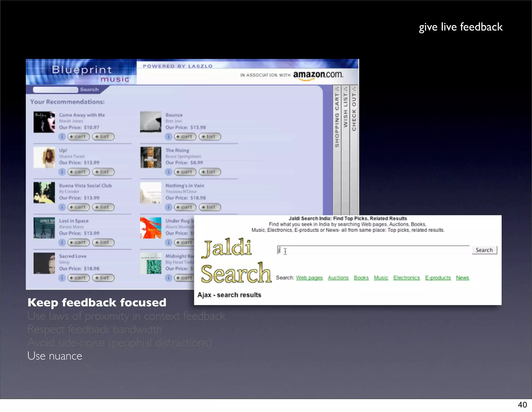This screenshot has height=412, width=532.
Task: Add Buena Vista Social Club to cart
Action: (x=78, y=207)
